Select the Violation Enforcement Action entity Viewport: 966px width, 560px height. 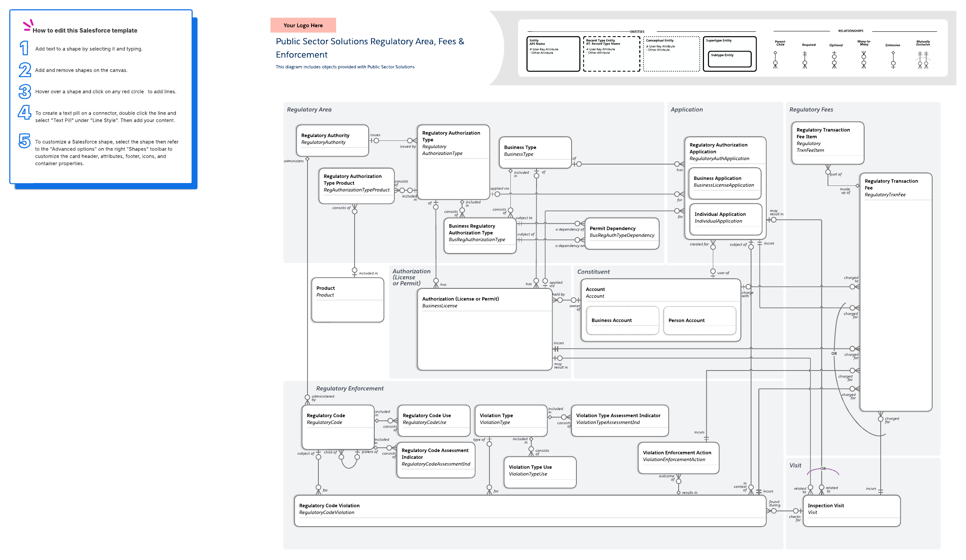[678, 458]
